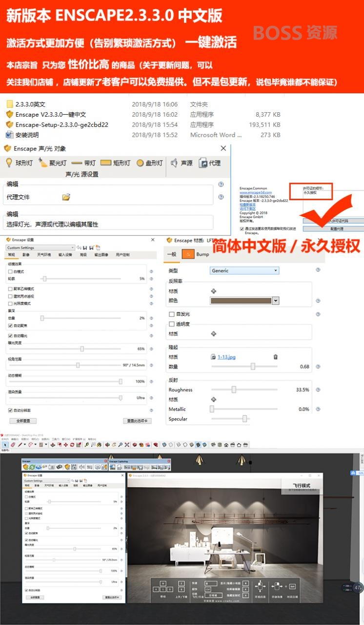Open www.enscape3d.com link
The image size is (364, 625).
[256, 192]
